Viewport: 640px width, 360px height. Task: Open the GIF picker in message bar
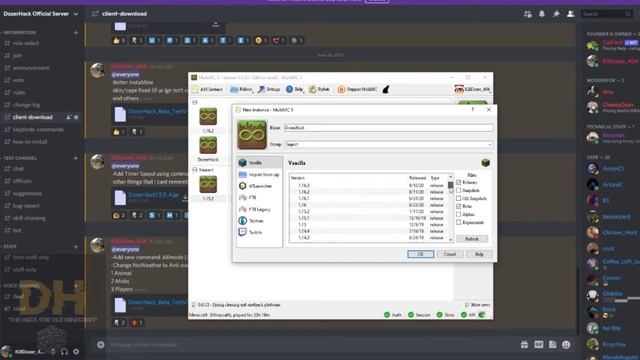[x=539, y=345]
